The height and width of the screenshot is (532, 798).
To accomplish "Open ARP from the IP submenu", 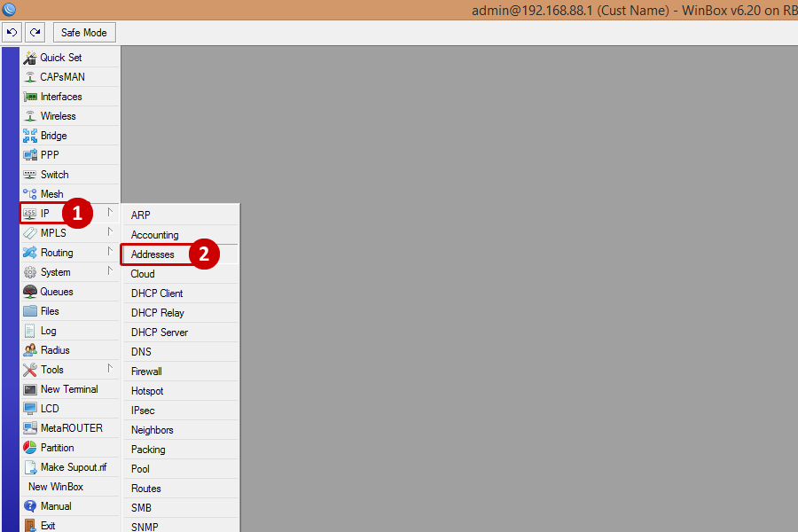I will tap(181, 215).
